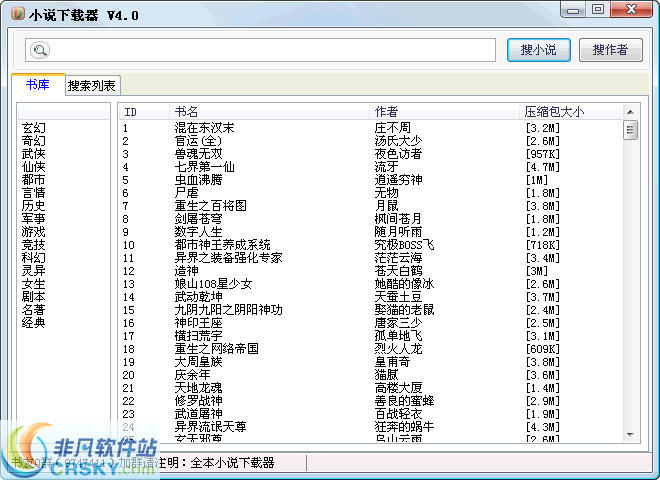Click the size value [957K]
The width and height of the screenshot is (660, 480).
tap(543, 154)
